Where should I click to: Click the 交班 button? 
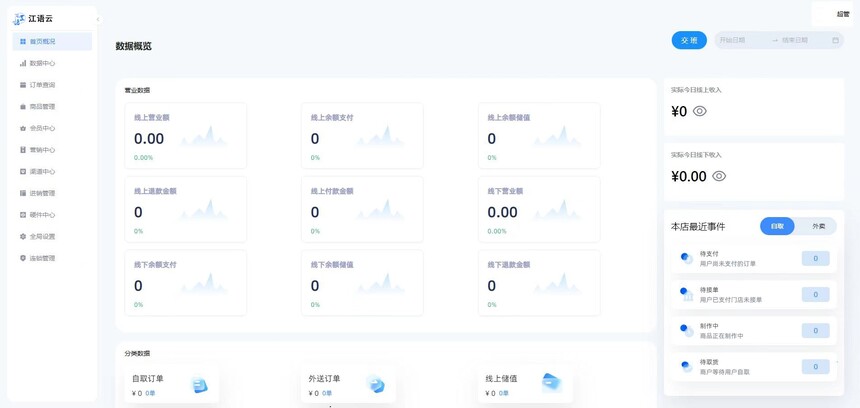point(689,40)
